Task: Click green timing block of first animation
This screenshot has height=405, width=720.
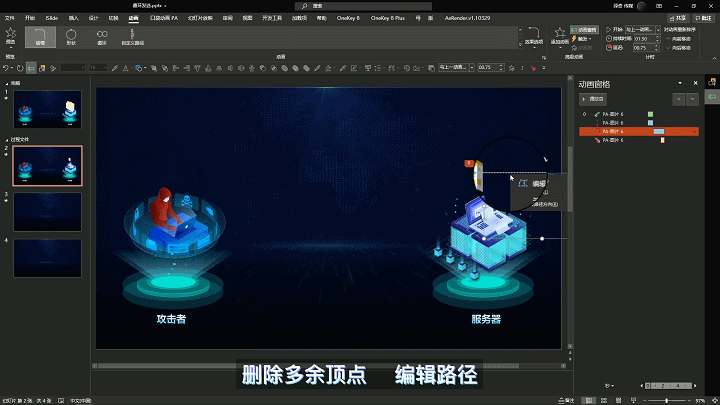Action: click(x=650, y=114)
